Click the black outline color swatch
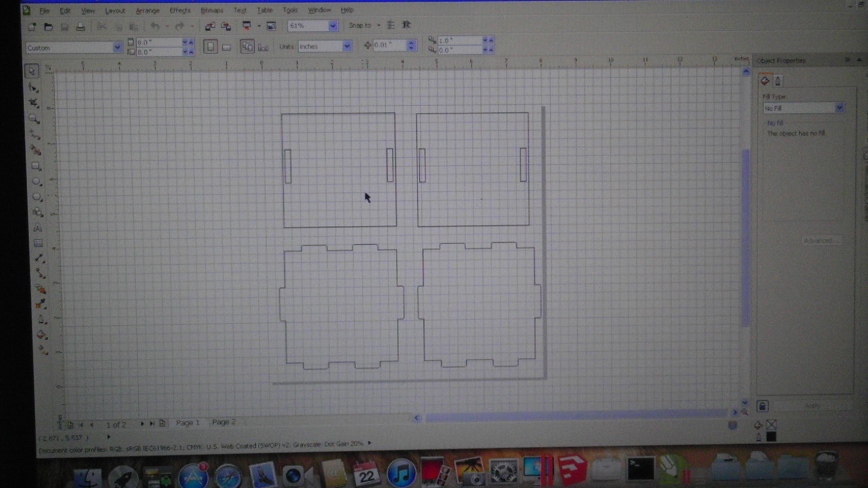Image resolution: width=868 pixels, height=488 pixels. pos(771,437)
